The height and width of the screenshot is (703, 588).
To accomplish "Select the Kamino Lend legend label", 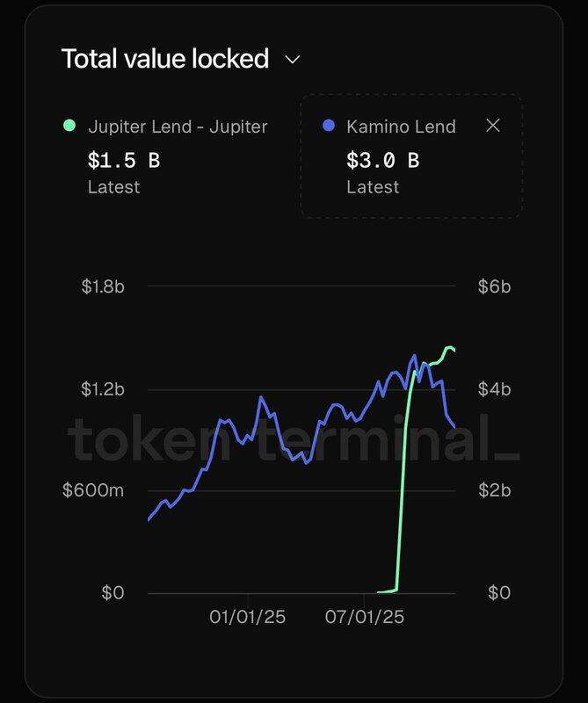I will pyautogui.click(x=401, y=126).
